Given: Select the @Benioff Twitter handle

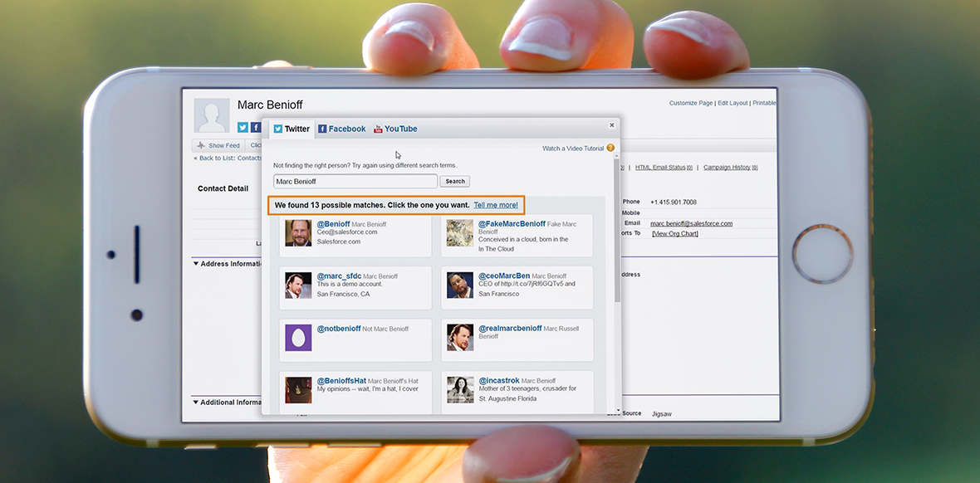Looking at the screenshot, I should click(x=333, y=224).
